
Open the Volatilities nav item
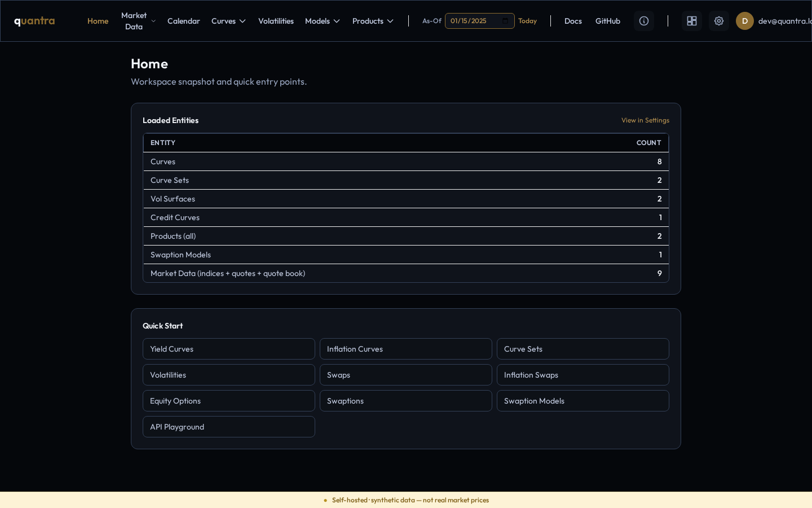[276, 21]
